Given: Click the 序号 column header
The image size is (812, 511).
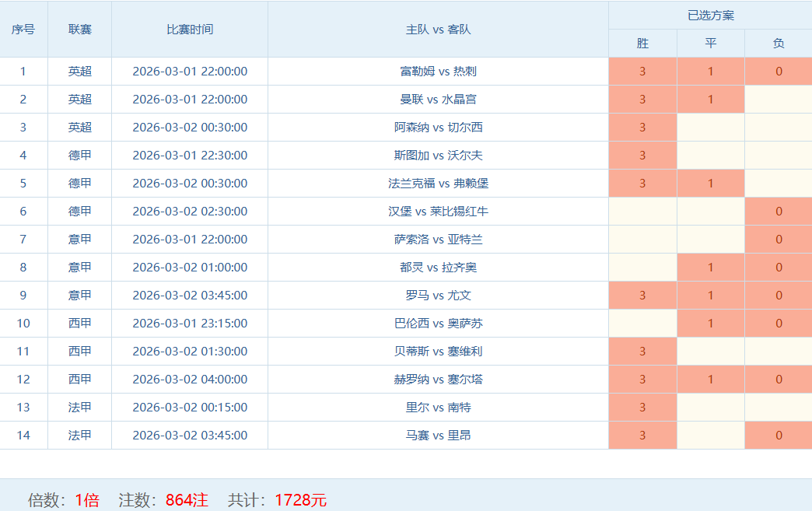Looking at the screenshot, I should tap(23, 30).
